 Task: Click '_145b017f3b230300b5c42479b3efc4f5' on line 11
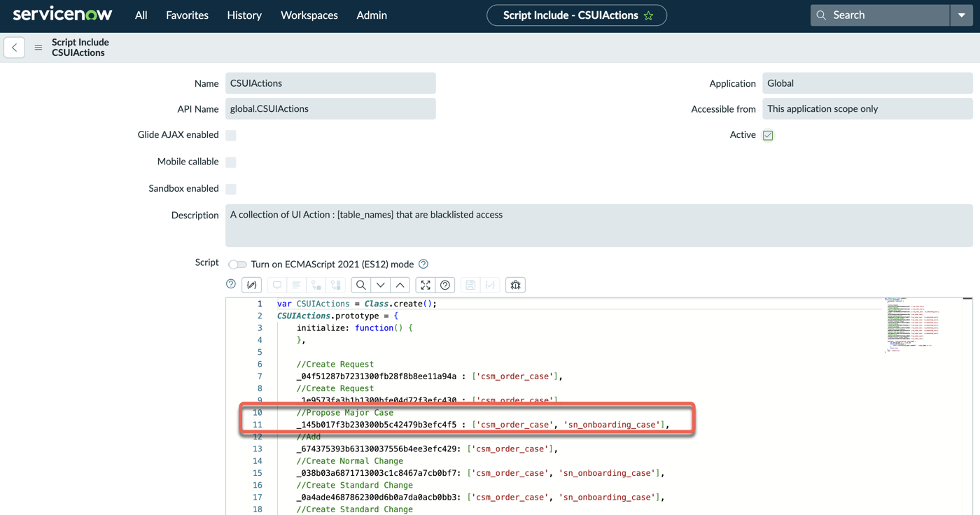pyautogui.click(x=377, y=425)
